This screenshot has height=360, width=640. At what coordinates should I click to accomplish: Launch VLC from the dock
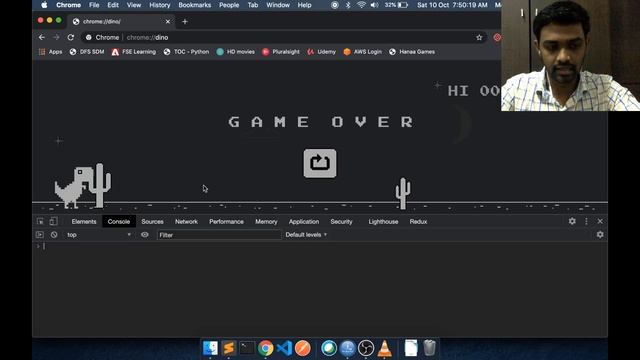click(x=384, y=348)
